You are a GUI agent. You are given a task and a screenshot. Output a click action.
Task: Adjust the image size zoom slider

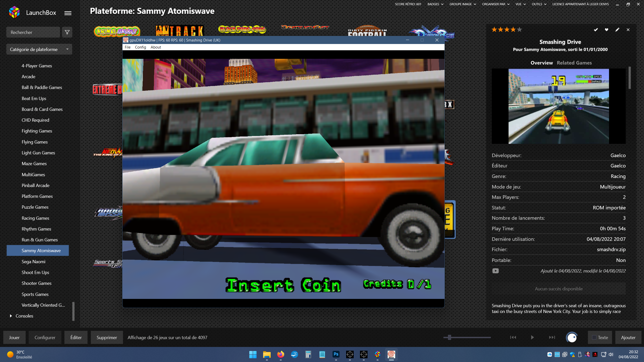450,337
